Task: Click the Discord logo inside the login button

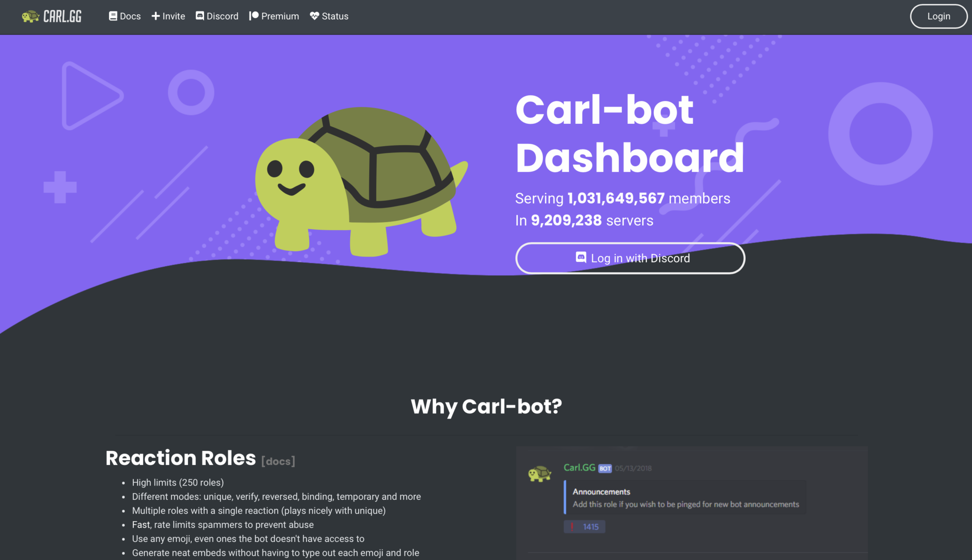Action: 580,258
